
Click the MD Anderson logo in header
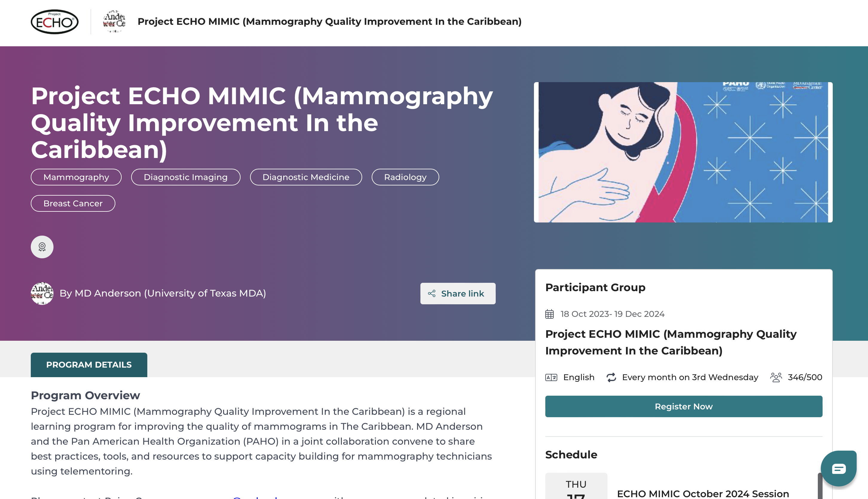[114, 21]
